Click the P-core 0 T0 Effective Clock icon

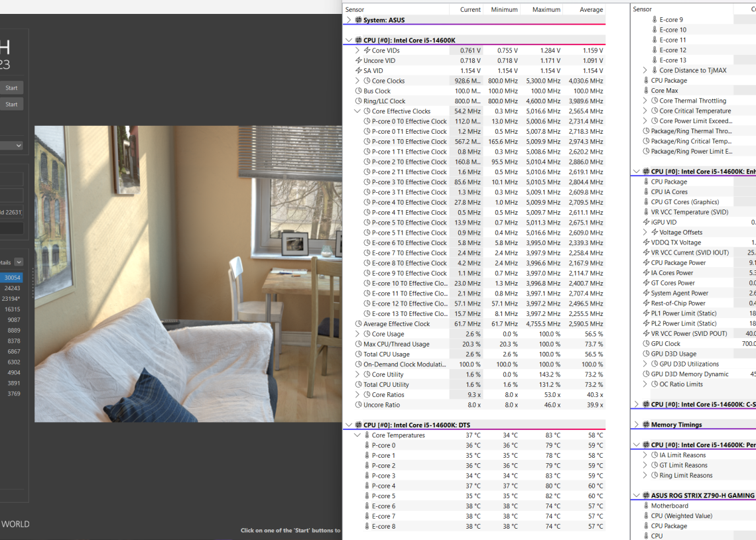click(367, 121)
